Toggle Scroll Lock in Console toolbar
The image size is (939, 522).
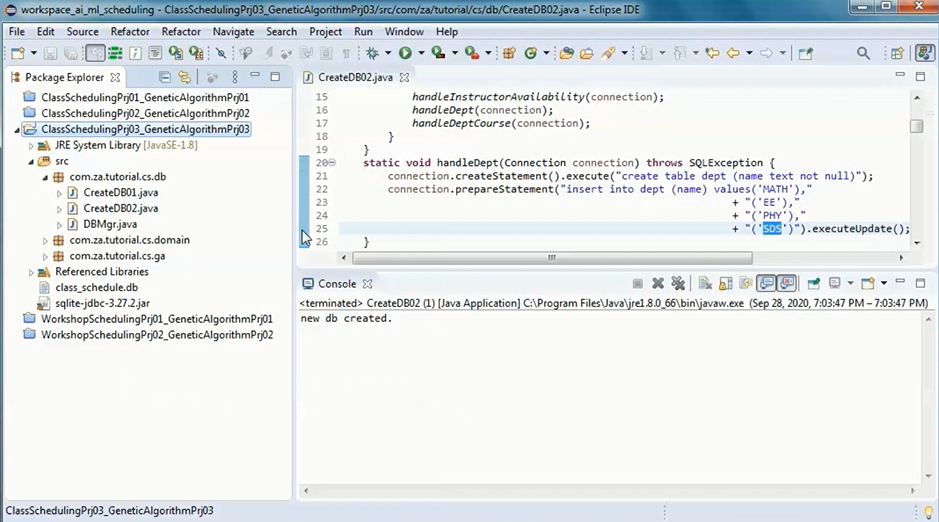pos(726,283)
